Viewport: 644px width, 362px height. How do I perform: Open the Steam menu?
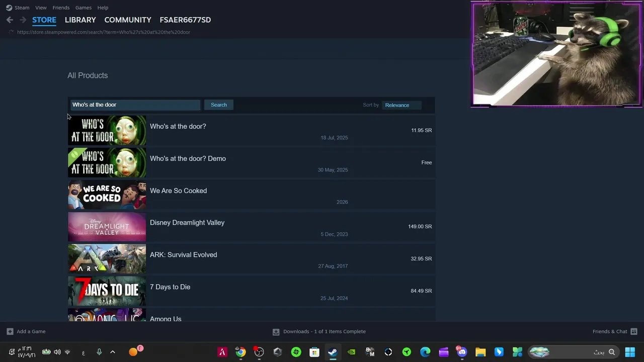click(x=22, y=8)
